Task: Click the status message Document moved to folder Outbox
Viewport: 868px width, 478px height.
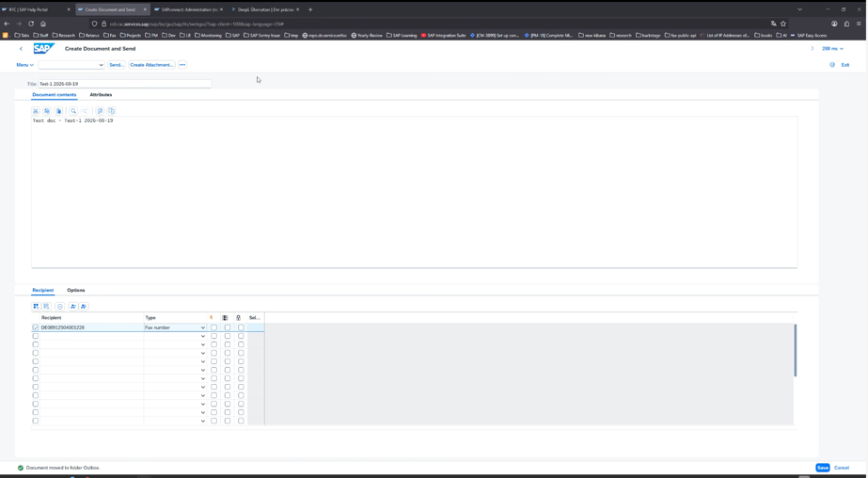Action: (x=63, y=468)
